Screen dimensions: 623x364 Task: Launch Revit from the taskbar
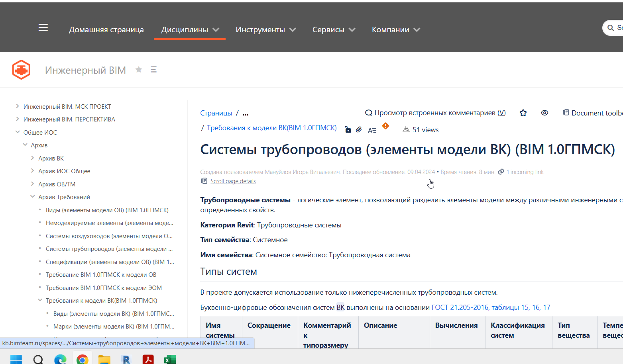[126, 359]
